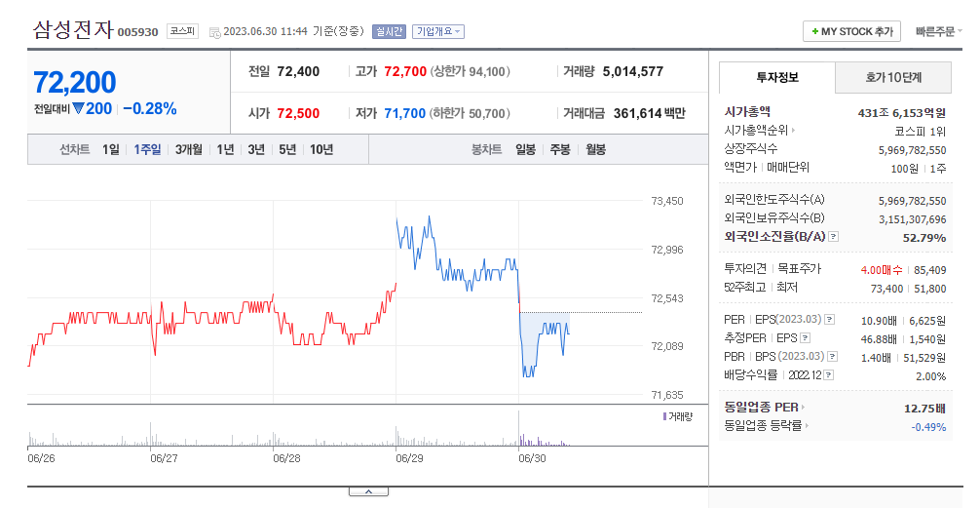This screenshot has width=980, height=508.
Task: Click the 실시간 badge button
Action: tap(390, 31)
